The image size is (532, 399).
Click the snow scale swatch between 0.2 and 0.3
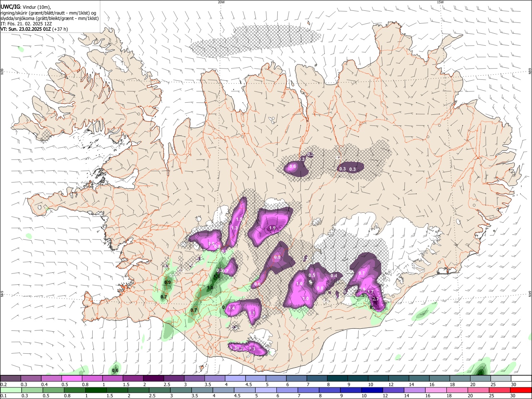[11, 378]
